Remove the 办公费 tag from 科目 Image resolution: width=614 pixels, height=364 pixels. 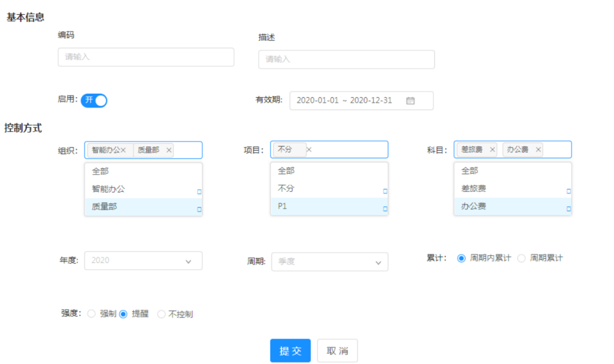[x=538, y=149]
